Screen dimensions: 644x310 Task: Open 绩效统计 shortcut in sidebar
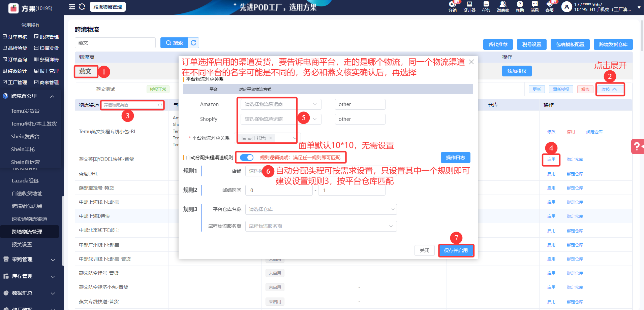15,71
